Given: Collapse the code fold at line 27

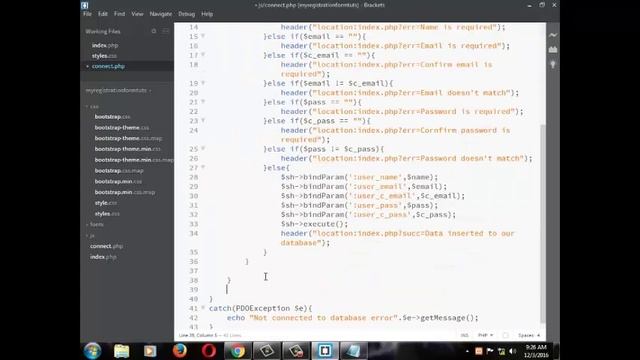Looking at the screenshot, I should click(203, 167).
